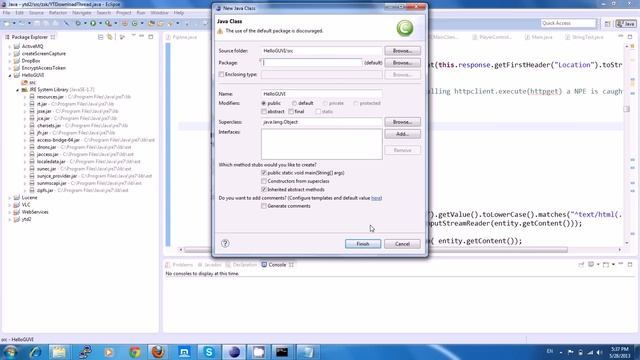Open Google Chrome from the taskbar
Screen dimensions: 640x360
135,352
